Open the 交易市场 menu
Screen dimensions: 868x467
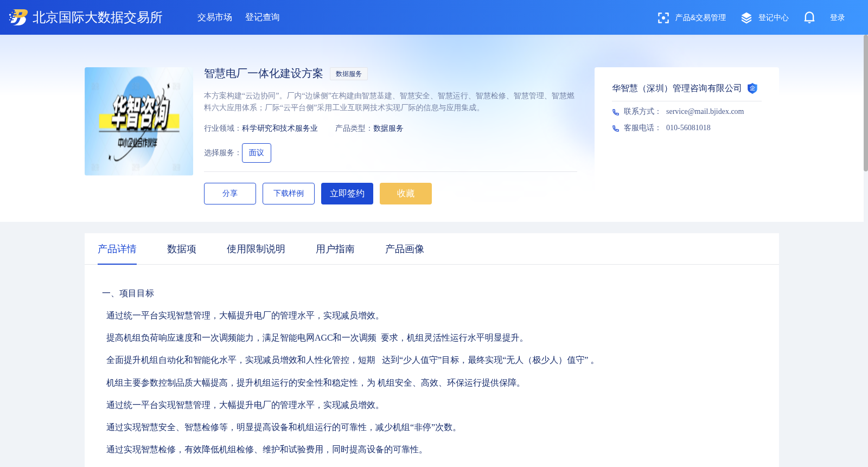[x=215, y=17]
